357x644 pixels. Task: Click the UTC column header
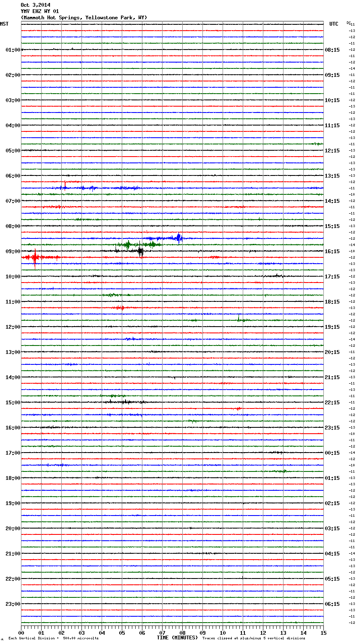(x=333, y=24)
